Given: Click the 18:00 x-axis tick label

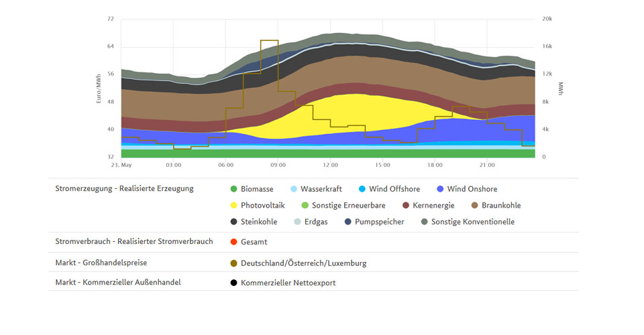Looking at the screenshot, I should (435, 165).
